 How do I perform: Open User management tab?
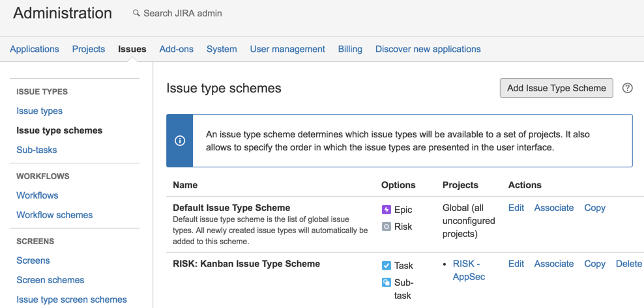tap(287, 49)
